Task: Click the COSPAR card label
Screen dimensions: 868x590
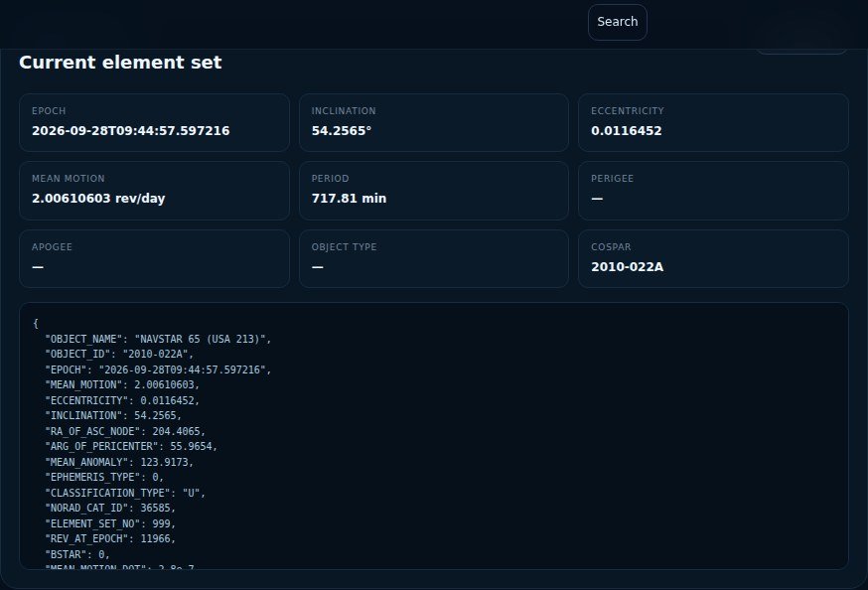Action: [x=611, y=247]
